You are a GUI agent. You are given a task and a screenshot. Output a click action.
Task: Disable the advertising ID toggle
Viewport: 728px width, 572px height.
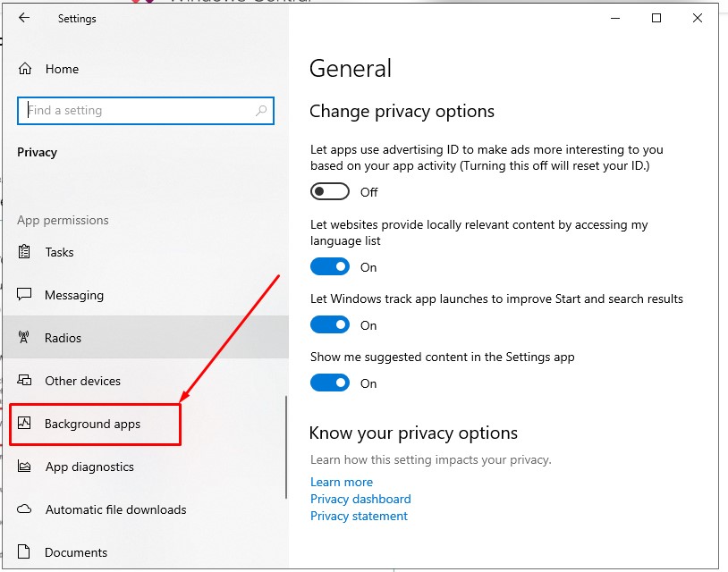pos(329,190)
